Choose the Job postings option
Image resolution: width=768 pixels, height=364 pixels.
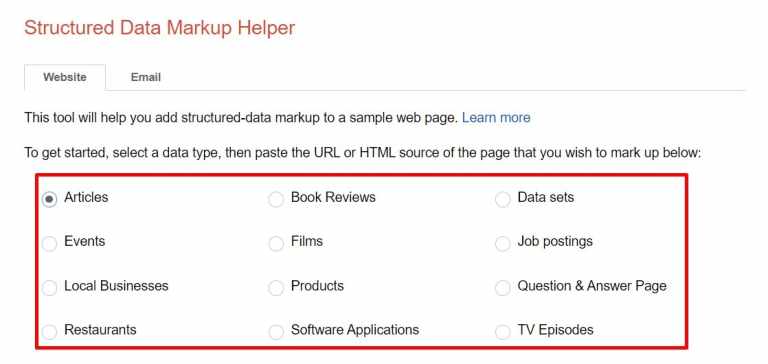pyautogui.click(x=503, y=243)
